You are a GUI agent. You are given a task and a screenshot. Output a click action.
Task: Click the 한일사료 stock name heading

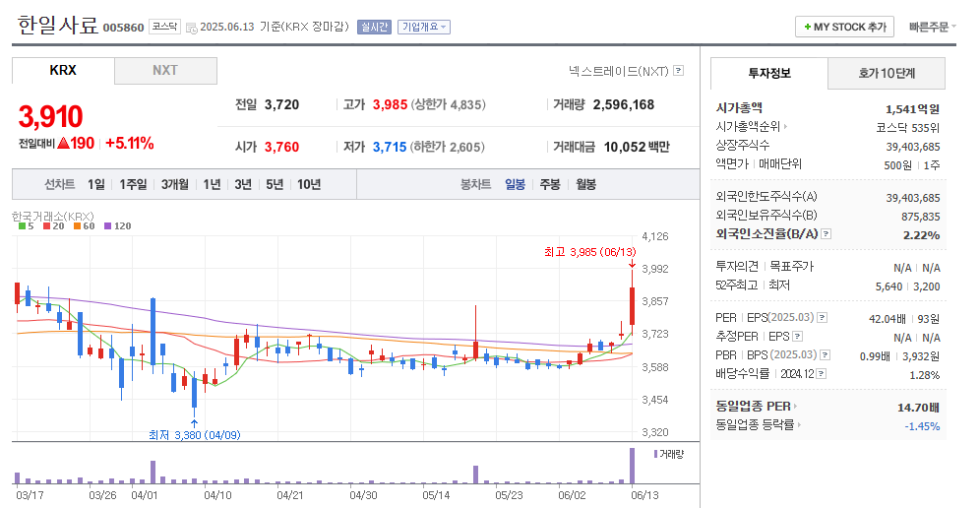(x=57, y=25)
